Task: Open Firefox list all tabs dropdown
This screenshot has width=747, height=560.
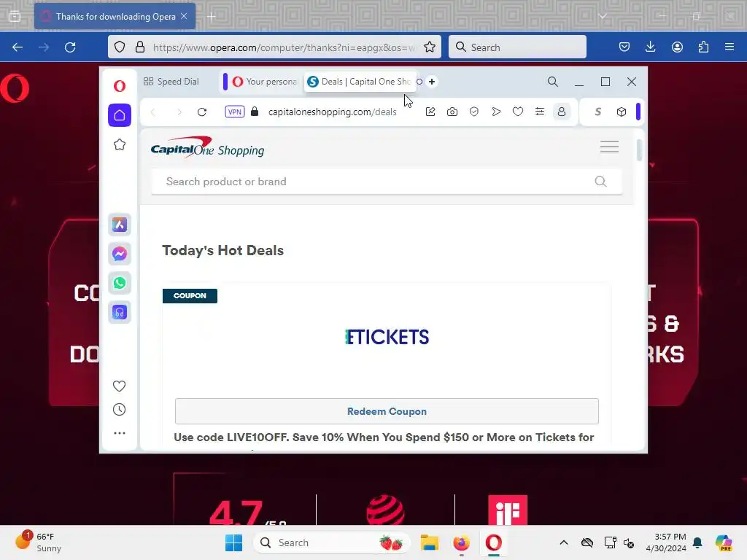Action: click(x=603, y=16)
